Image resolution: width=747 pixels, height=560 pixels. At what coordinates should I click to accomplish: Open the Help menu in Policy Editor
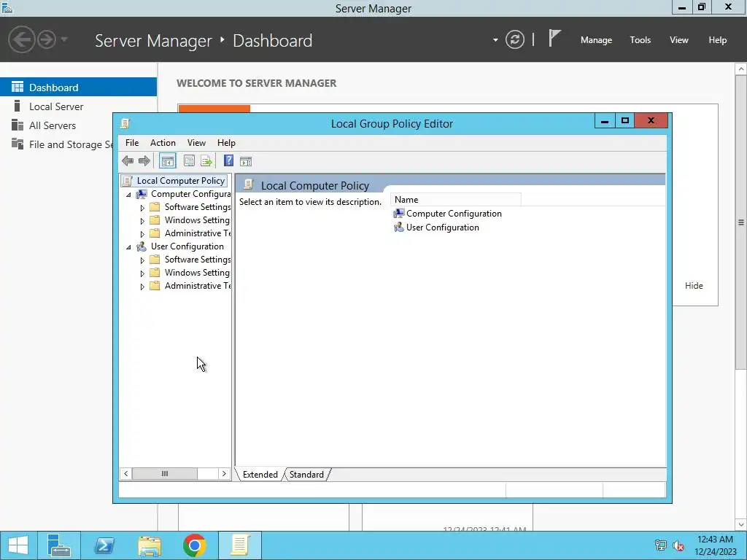point(226,143)
